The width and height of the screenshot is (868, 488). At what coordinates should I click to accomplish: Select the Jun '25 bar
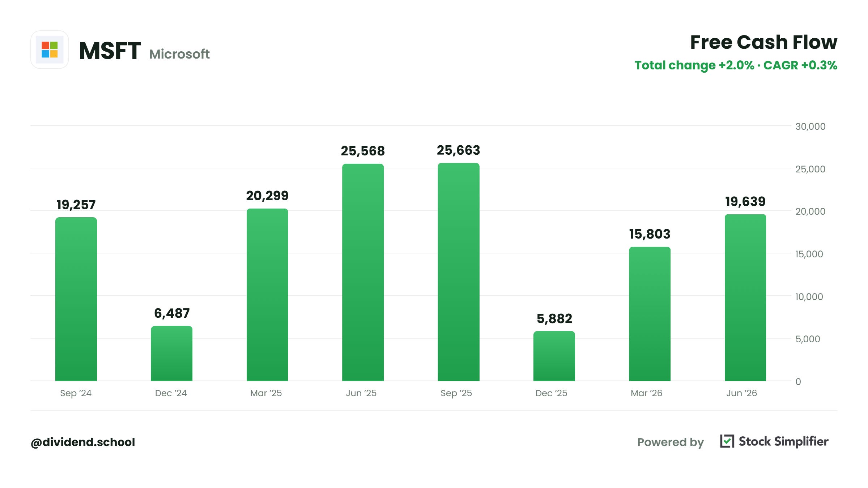point(363,272)
